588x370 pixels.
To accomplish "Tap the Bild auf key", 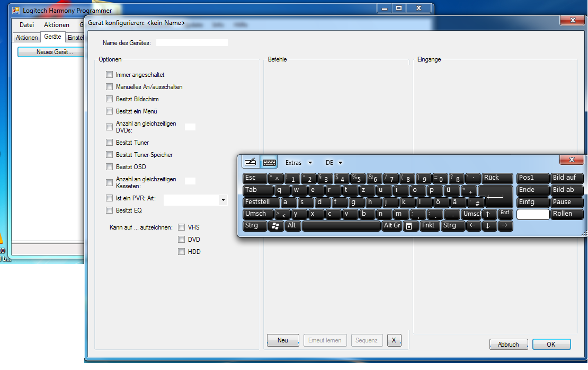I will click(x=567, y=178).
